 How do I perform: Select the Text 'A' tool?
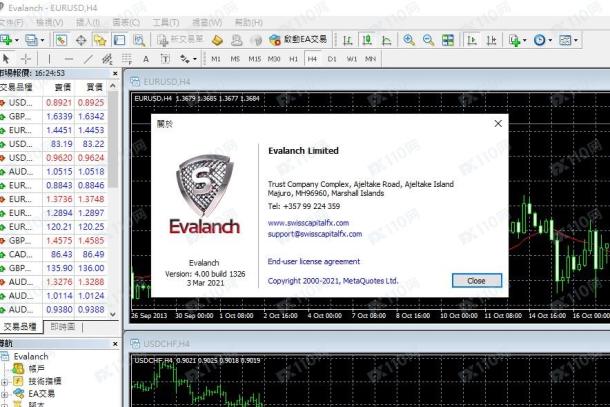click(146, 59)
